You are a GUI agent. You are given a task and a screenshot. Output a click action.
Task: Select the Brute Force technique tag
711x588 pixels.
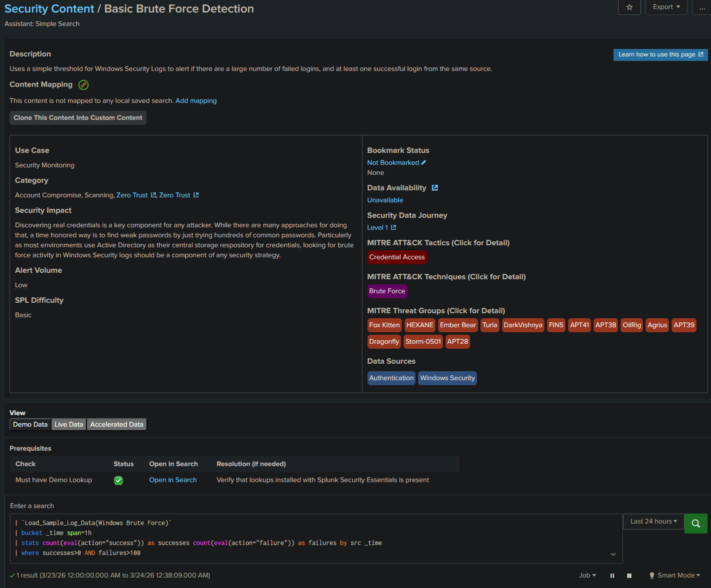pos(387,291)
